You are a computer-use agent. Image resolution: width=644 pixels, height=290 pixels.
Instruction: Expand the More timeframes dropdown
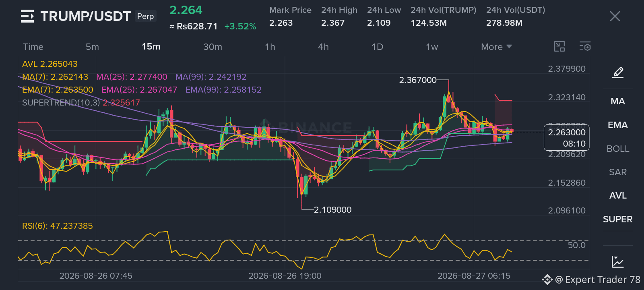pos(496,47)
